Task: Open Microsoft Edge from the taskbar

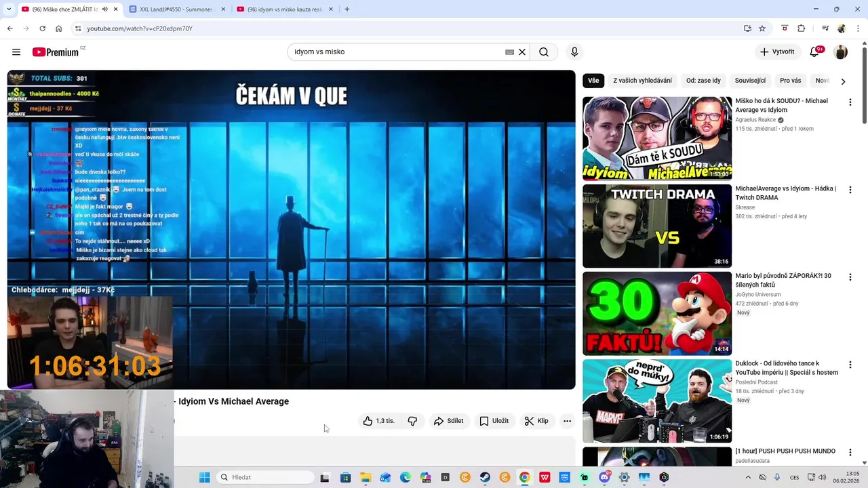Action: [406, 477]
